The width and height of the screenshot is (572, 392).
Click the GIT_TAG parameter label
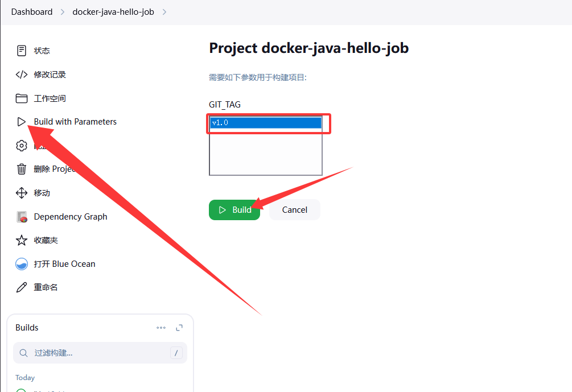[x=225, y=105]
